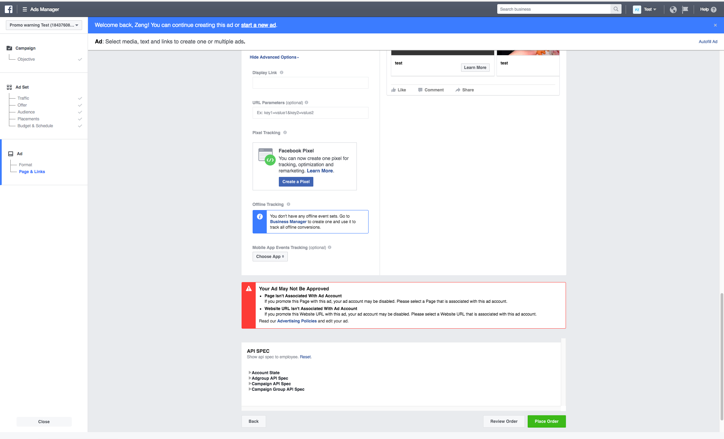
Task: Focus the Display Link input field
Action: (x=310, y=83)
